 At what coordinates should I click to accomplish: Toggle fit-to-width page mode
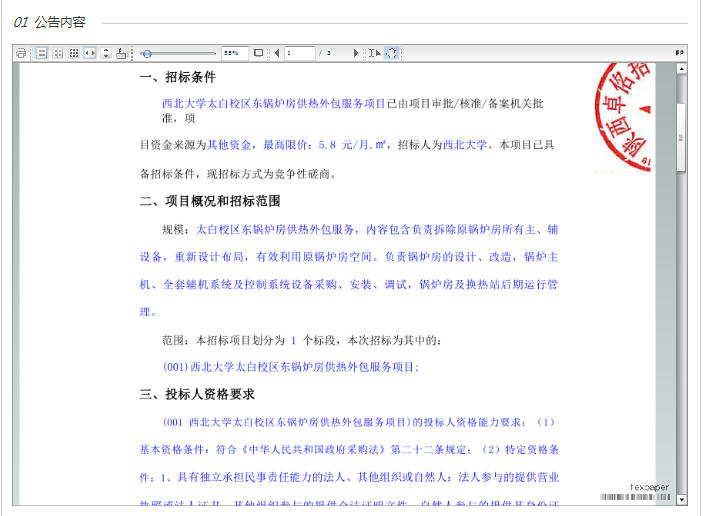(x=90, y=53)
